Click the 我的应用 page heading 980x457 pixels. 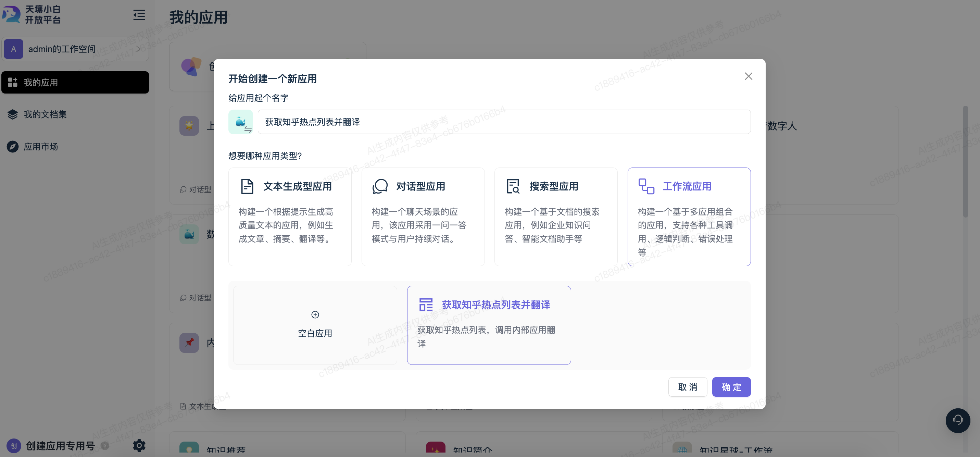coord(198,17)
